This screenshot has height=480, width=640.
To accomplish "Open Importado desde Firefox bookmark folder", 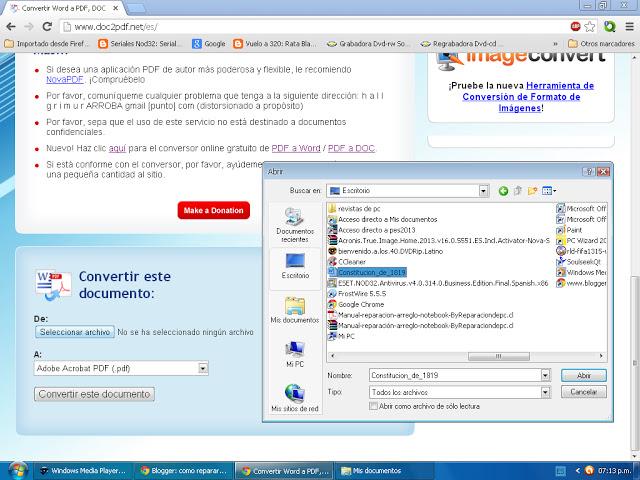I will (47, 44).
